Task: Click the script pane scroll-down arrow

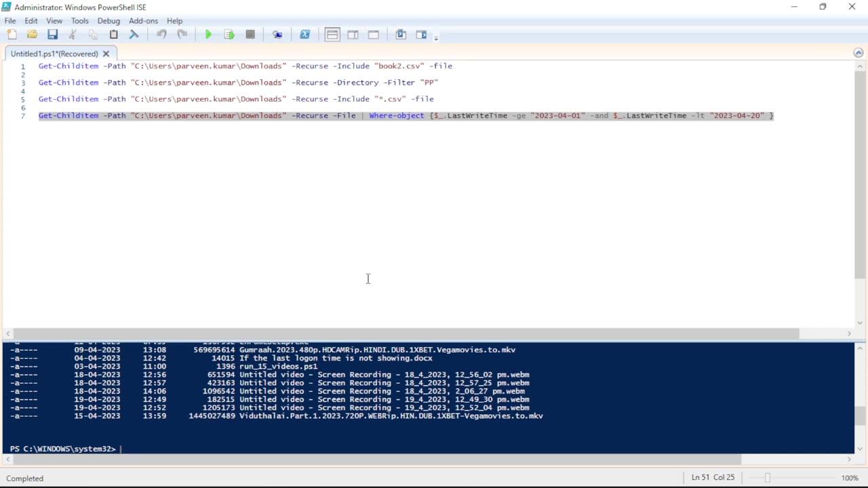Action: click(860, 323)
